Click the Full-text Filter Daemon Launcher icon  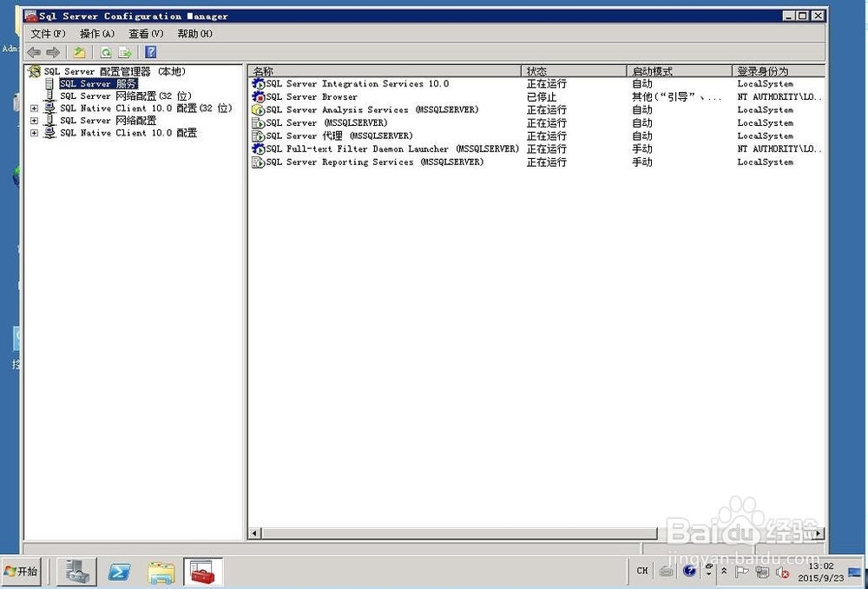coord(259,149)
